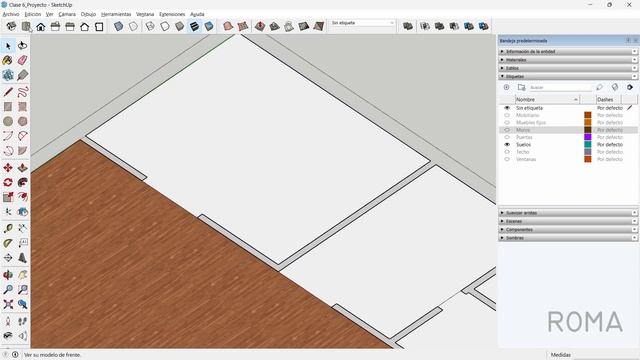Activate the Orbit camera tool

tap(8, 274)
